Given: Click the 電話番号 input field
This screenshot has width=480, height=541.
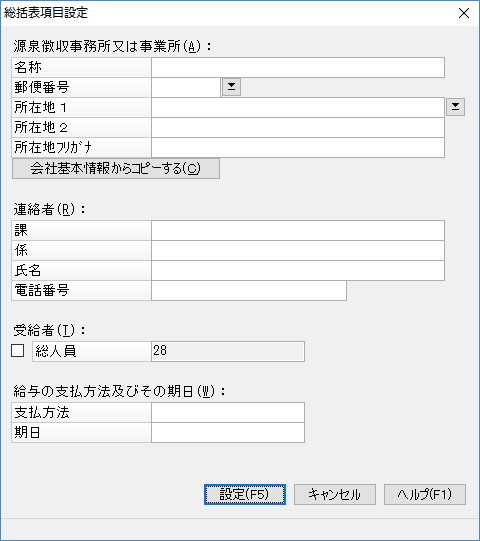Looking at the screenshot, I should pos(249,291).
